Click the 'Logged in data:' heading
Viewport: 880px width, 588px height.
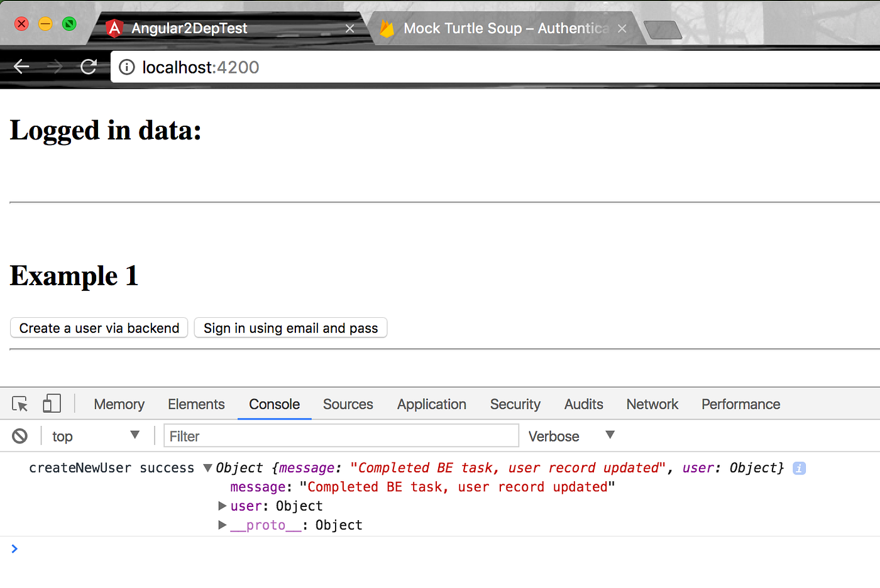[x=106, y=130]
